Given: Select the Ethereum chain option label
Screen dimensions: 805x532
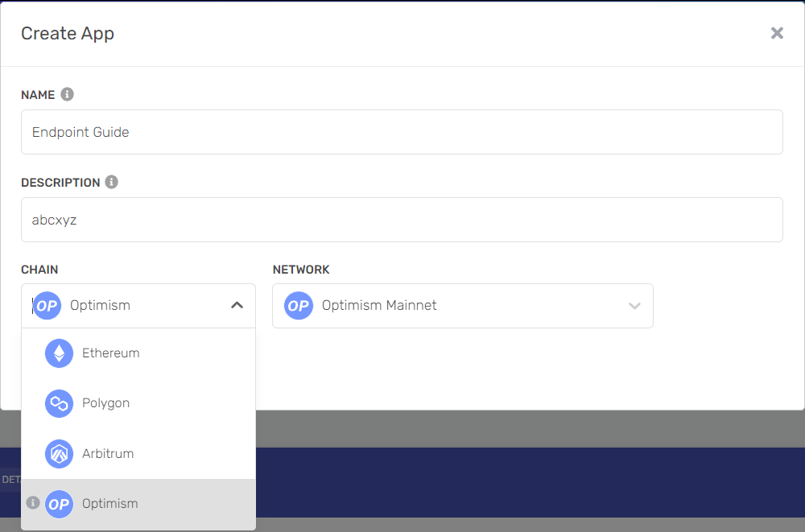Looking at the screenshot, I should pyautogui.click(x=111, y=353).
